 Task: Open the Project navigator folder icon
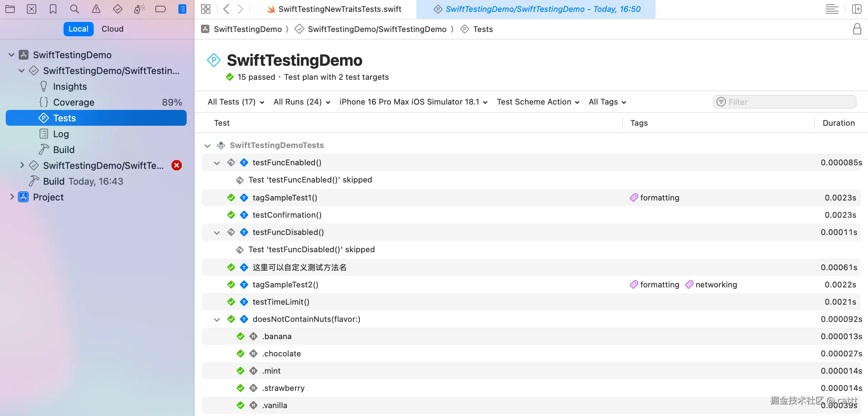tap(10, 9)
